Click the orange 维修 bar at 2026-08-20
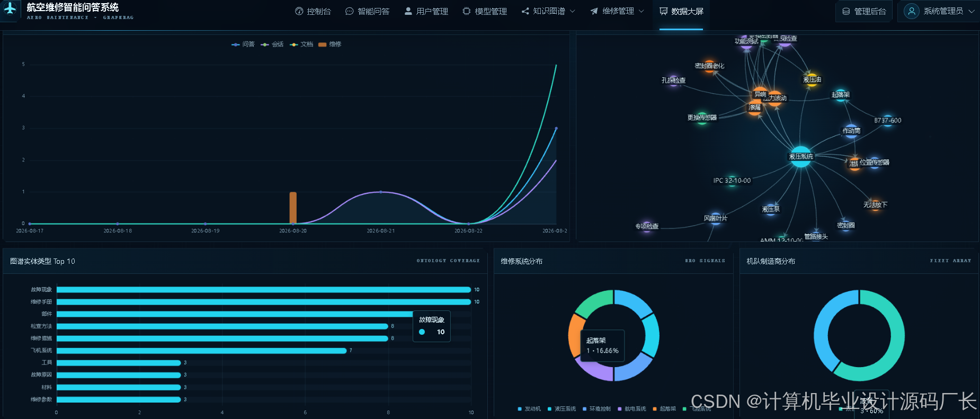Screen dimensions: 980x419 [293, 208]
